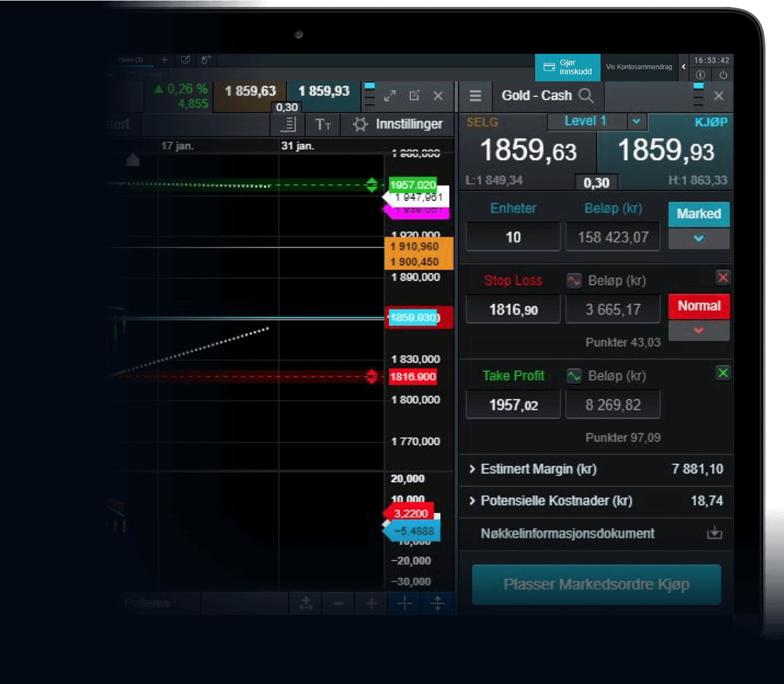
Task: Toggle the Stop Loss trailing chart icon
Action: pyautogui.click(x=574, y=280)
